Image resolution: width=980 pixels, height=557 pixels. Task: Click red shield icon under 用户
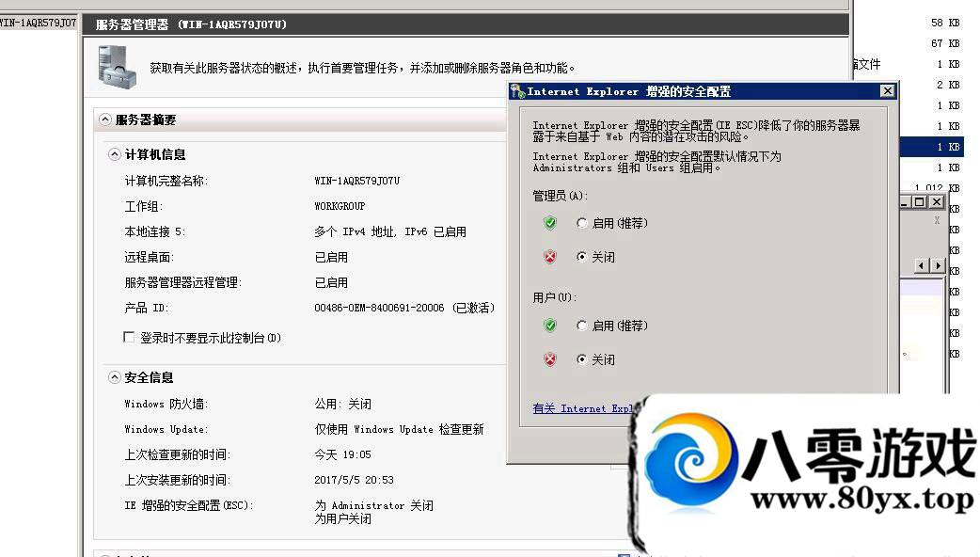(550, 359)
